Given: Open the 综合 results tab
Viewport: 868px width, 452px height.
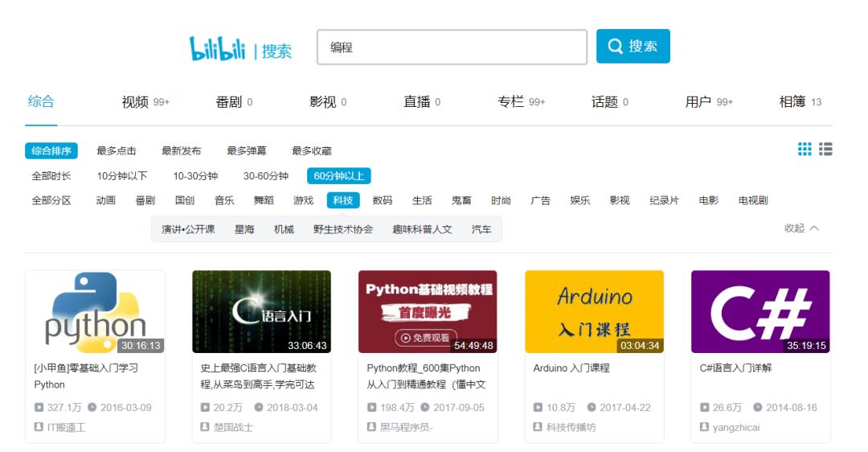Looking at the screenshot, I should click(41, 101).
